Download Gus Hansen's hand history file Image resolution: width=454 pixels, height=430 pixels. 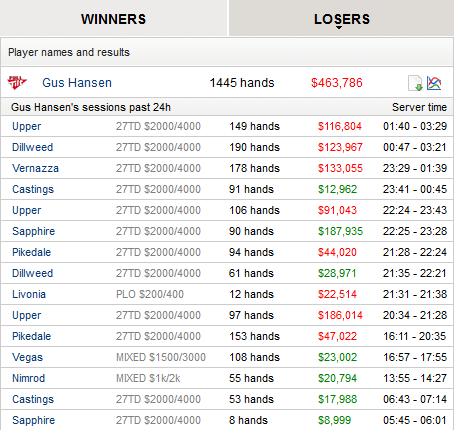(x=415, y=83)
